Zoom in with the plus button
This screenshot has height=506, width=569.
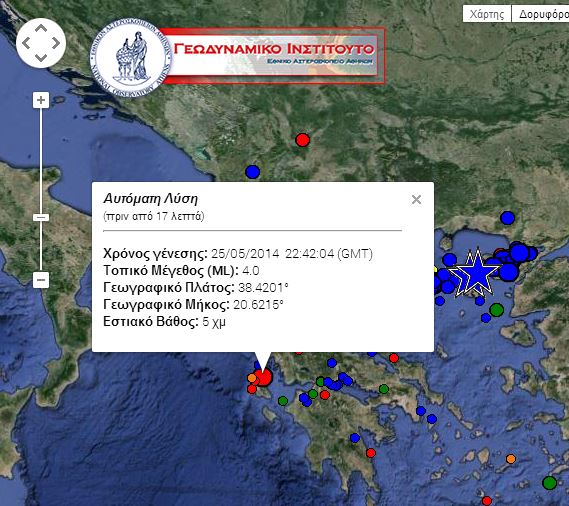pos(41,100)
